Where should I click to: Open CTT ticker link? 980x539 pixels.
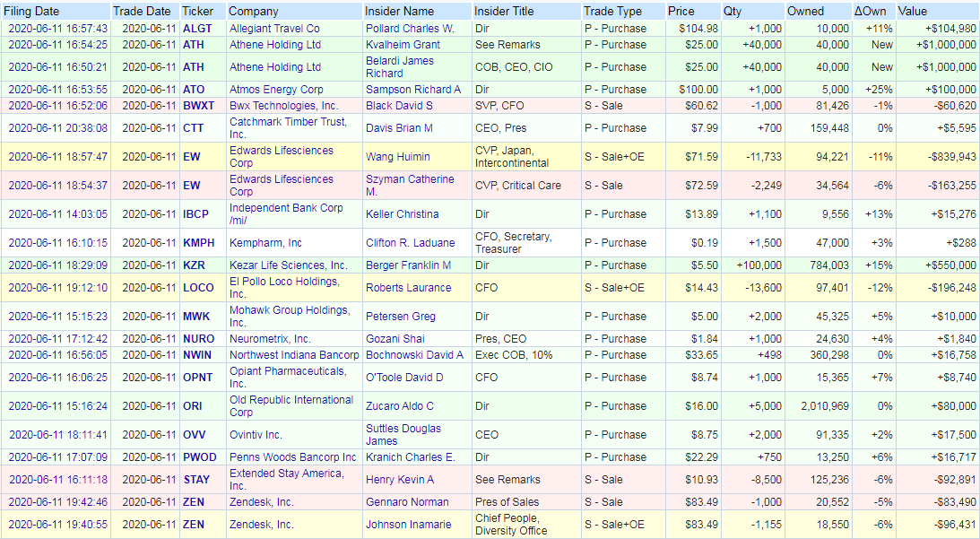click(x=193, y=128)
